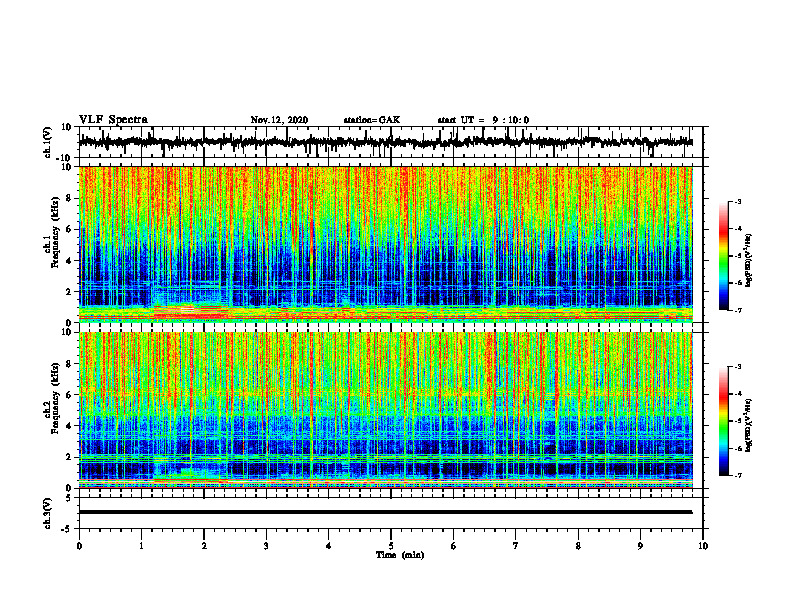Click the "-3" tick on ch.1 colorbar
Screen dimensions: 792x612
click(738, 201)
